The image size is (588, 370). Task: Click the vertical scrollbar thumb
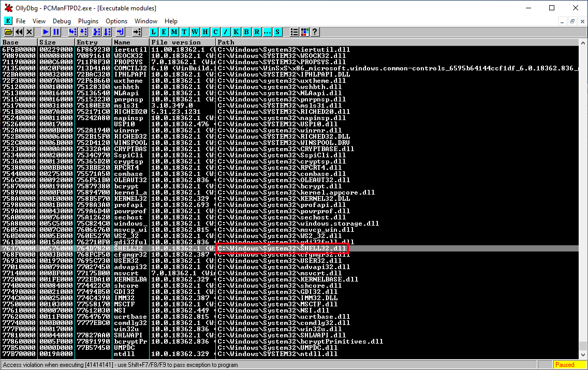point(583,346)
